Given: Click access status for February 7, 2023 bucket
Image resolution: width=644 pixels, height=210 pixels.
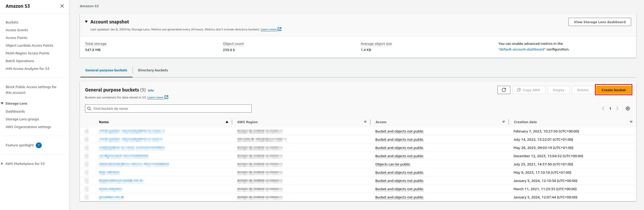Looking at the screenshot, I should (399, 131).
